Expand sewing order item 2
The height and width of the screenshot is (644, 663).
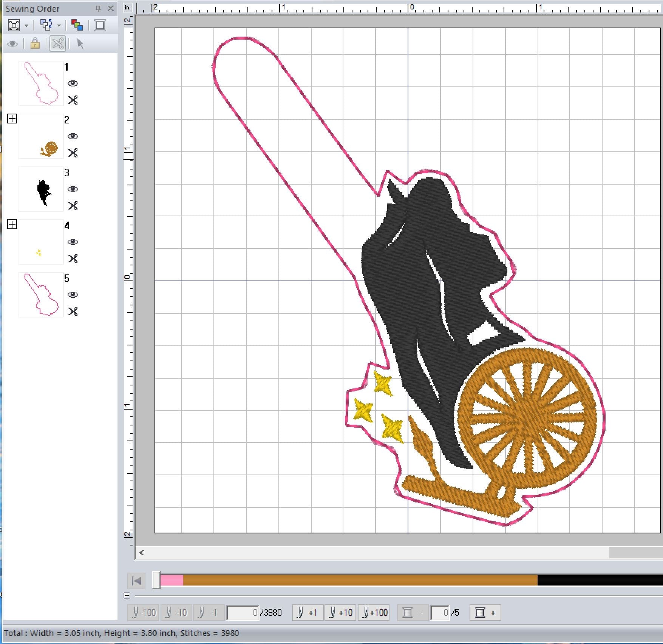pyautogui.click(x=12, y=119)
